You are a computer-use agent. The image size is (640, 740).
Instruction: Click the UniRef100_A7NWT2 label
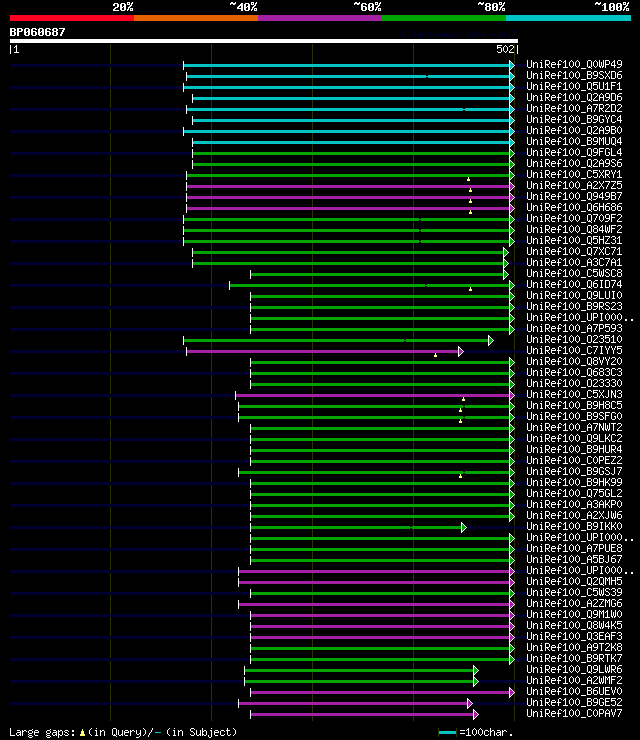pyautogui.click(x=574, y=428)
